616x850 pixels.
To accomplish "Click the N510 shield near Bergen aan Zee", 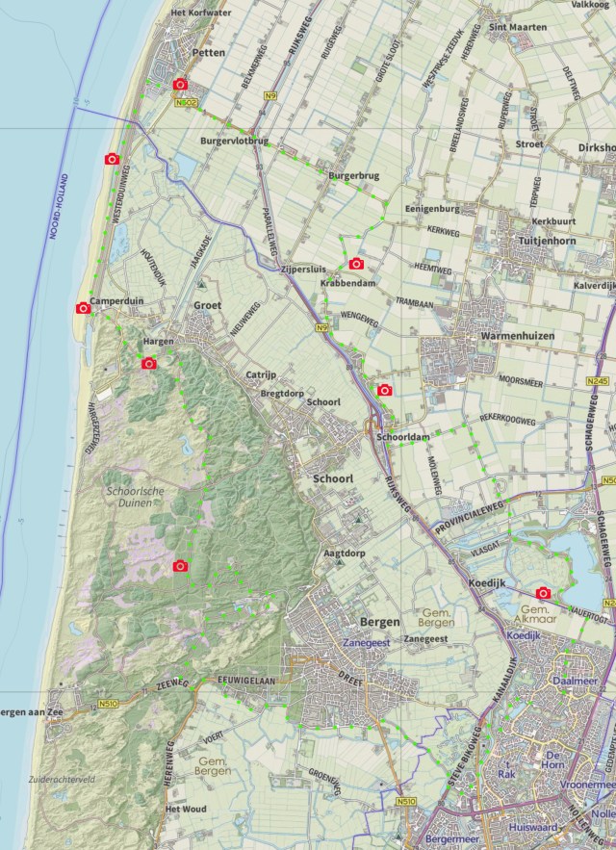I will point(107,705).
